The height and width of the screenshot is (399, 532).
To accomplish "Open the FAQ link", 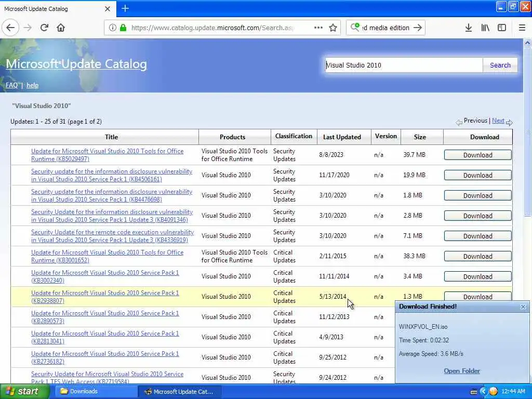I will (11, 85).
